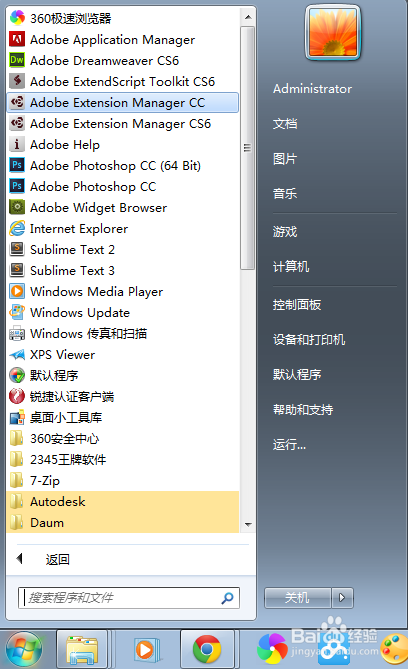Open 设备和打印机
Viewport: 408px width, 669px height.
309,340
